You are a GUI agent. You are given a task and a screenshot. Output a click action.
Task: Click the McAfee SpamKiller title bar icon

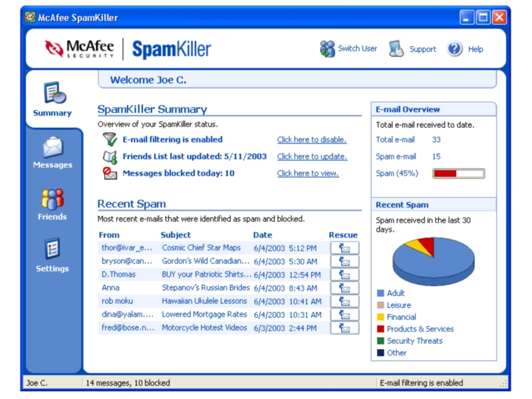(x=30, y=17)
